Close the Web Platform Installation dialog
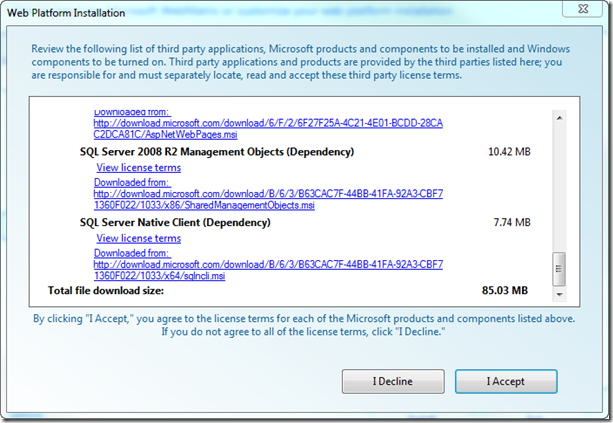The height and width of the screenshot is (423, 613). [583, 9]
